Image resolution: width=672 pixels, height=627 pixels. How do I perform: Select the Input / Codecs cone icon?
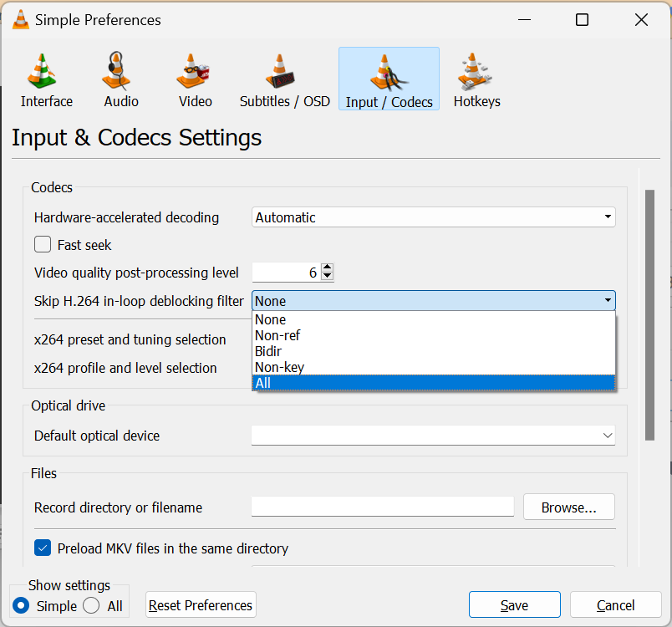tap(389, 73)
